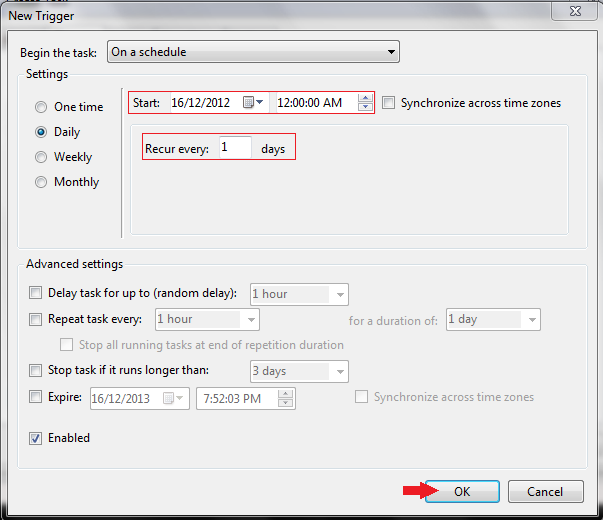The width and height of the screenshot is (603, 520).
Task: Select the One time radio button
Action: pos(41,107)
